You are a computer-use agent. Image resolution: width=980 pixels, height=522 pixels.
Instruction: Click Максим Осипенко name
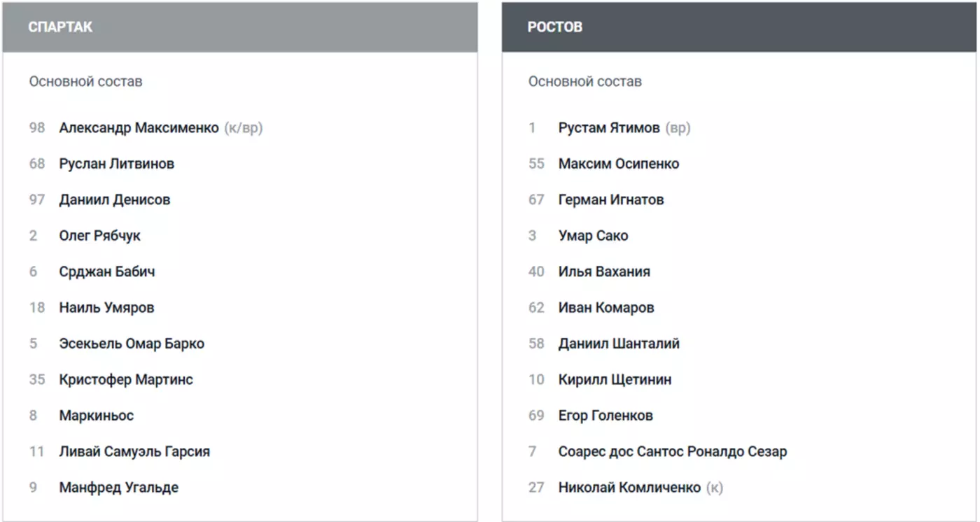pos(618,164)
